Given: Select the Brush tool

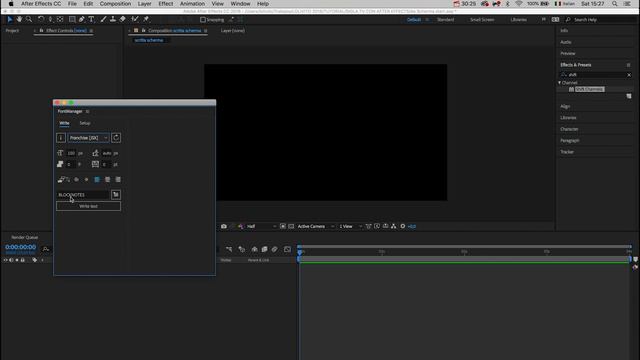Looking at the screenshot, I should 103,19.
